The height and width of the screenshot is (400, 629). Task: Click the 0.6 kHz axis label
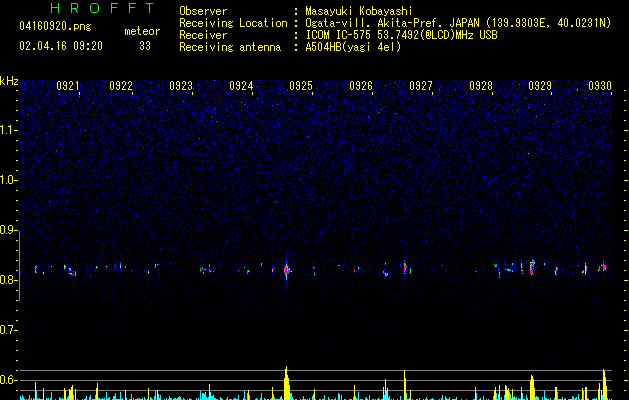click(x=9, y=380)
